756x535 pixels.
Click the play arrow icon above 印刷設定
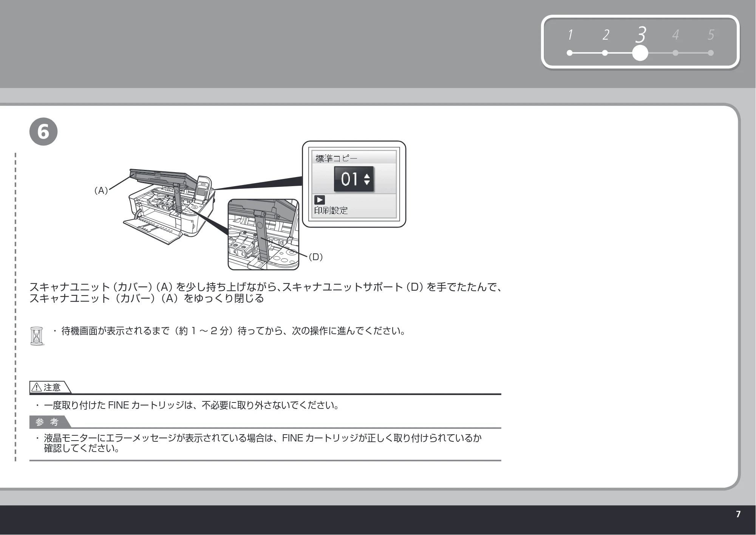pyautogui.click(x=320, y=200)
